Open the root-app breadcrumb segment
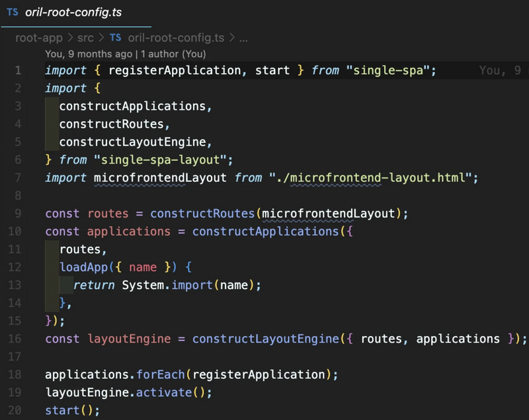529x420 pixels. pyautogui.click(x=39, y=38)
